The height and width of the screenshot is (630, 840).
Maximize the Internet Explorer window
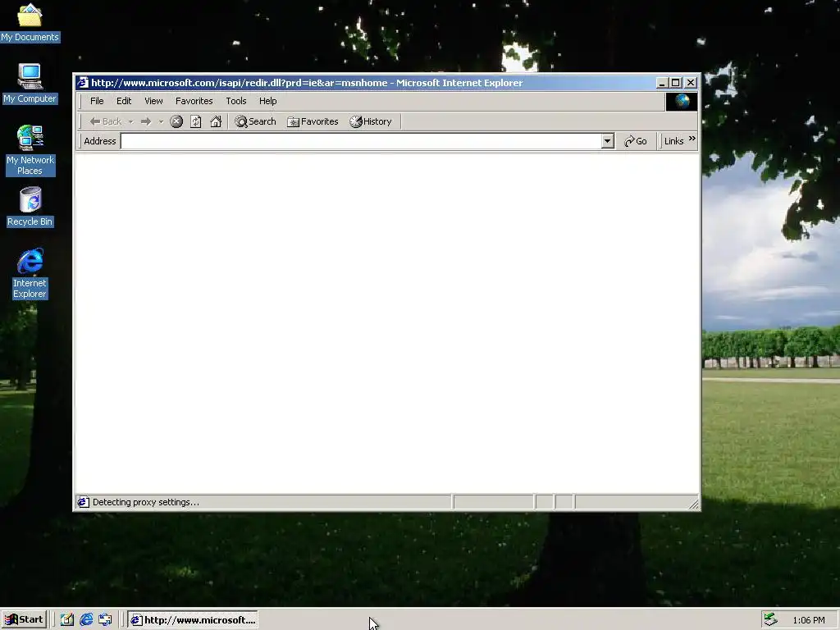point(676,83)
